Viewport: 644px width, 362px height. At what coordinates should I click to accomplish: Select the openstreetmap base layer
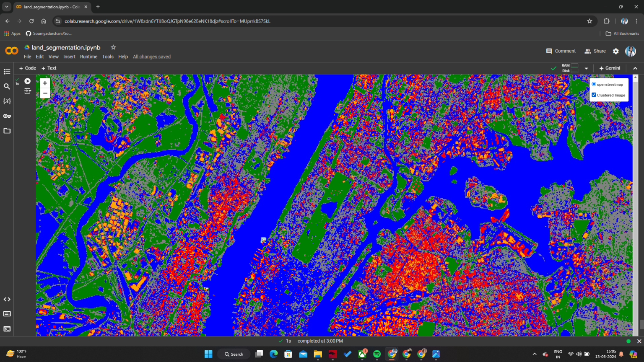(x=593, y=84)
